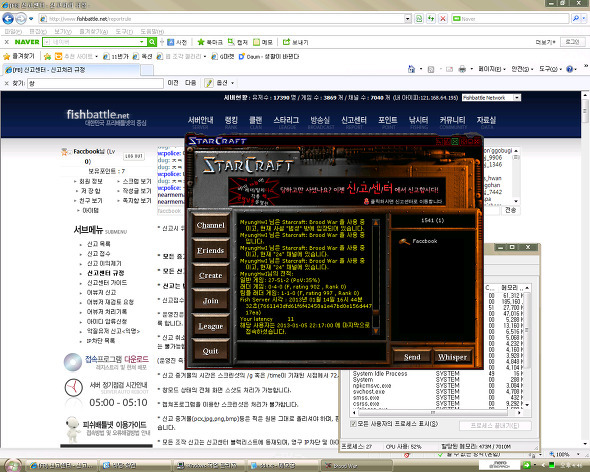Image resolution: width=590 pixels, height=472 pixels.
Task: Open the Naver toolbar 사전 dictionary icon
Action: pos(170,42)
